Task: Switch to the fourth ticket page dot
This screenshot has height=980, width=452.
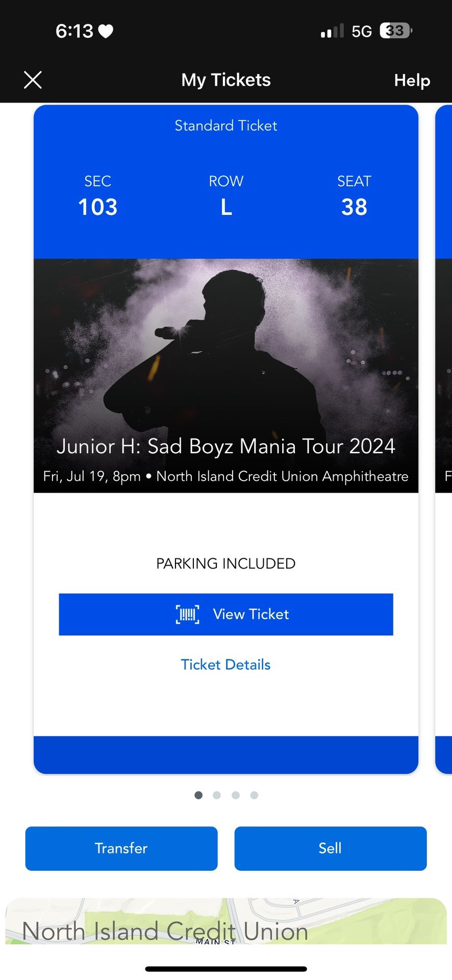Action: (x=254, y=795)
